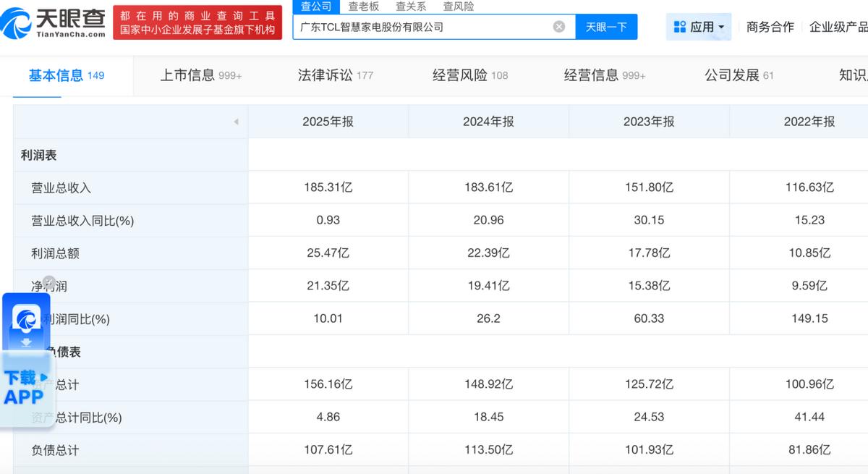The width and height of the screenshot is (868, 474).
Task: Close the floating download APP widget
Action: (48, 282)
